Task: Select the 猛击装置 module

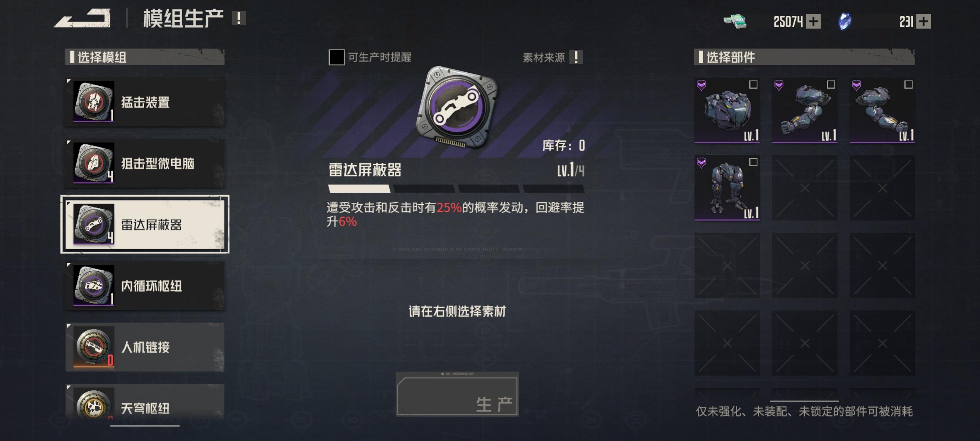Action: [x=145, y=102]
